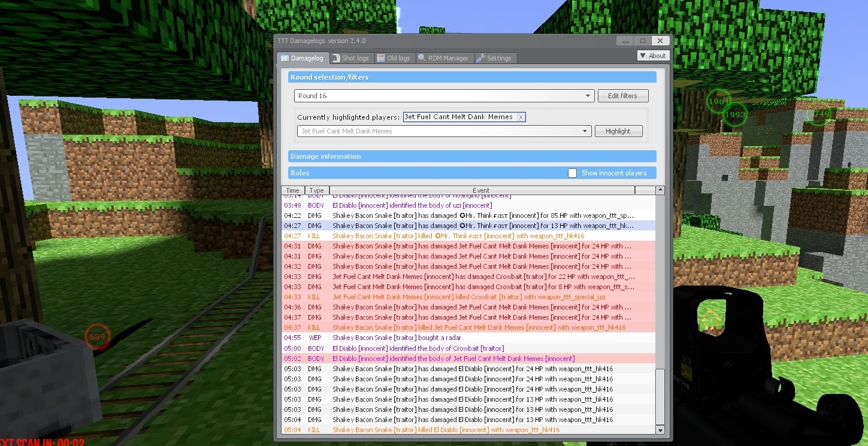Open the Round 16 selection dropdown
The height and width of the screenshot is (446, 868).
[x=444, y=96]
